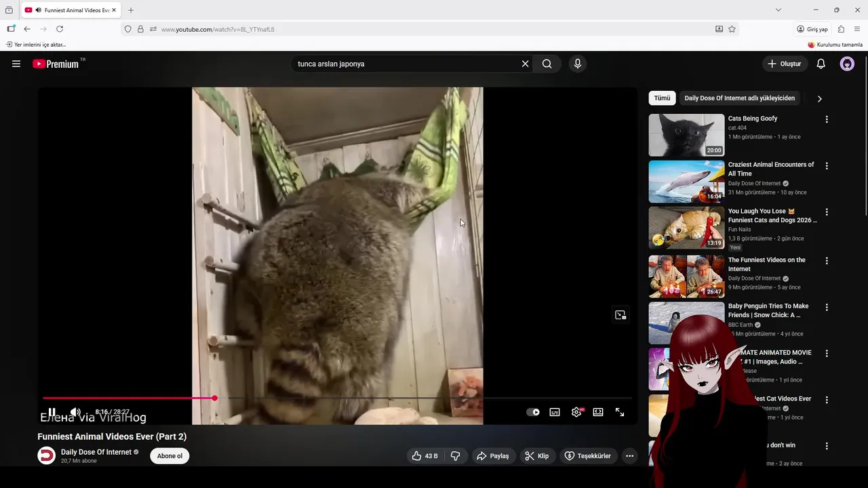This screenshot has width=868, height=488.
Task: Open new browser tab with plus
Action: pyautogui.click(x=131, y=10)
